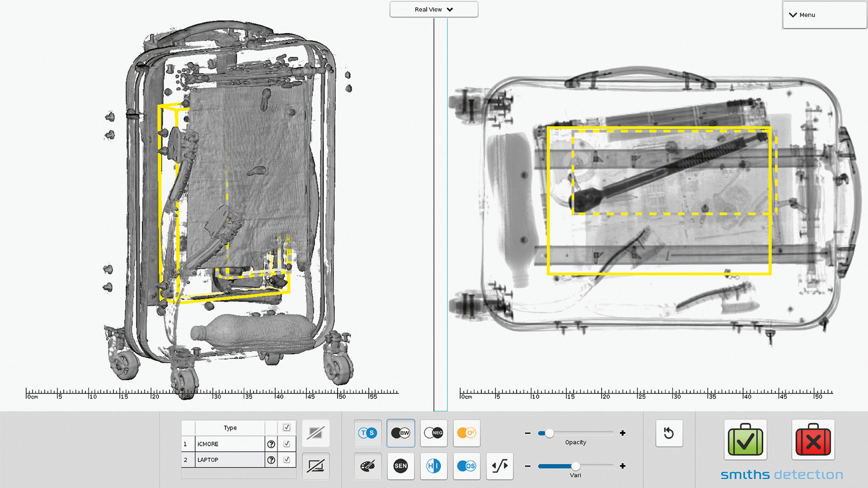This screenshot has height=488, width=868.
Task: Click the TS imaging mode icon
Action: (x=367, y=433)
